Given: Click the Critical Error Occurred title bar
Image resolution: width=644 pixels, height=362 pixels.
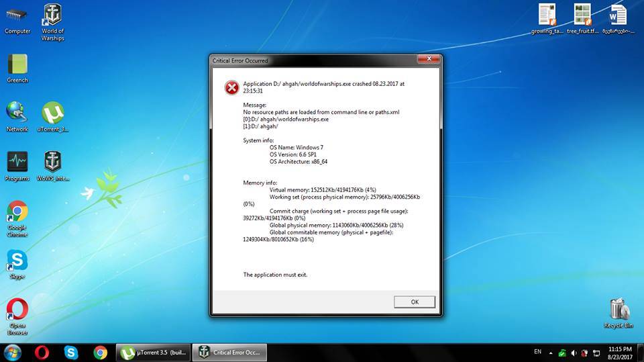Looking at the screenshot, I should click(x=314, y=60).
